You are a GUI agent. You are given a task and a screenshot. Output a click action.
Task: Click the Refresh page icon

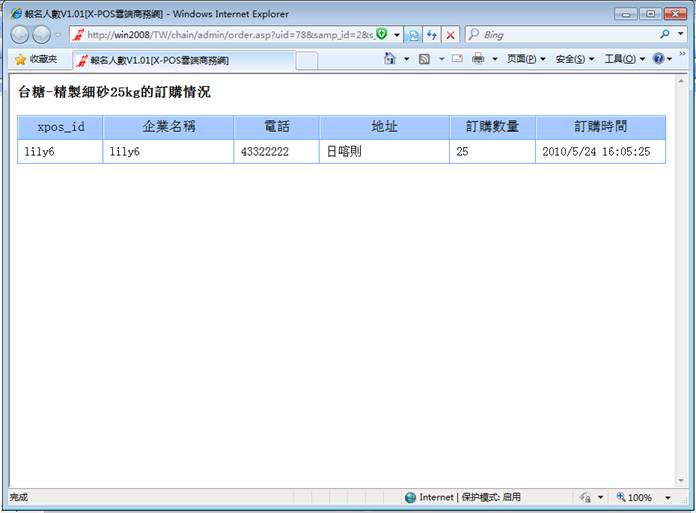[x=432, y=34]
